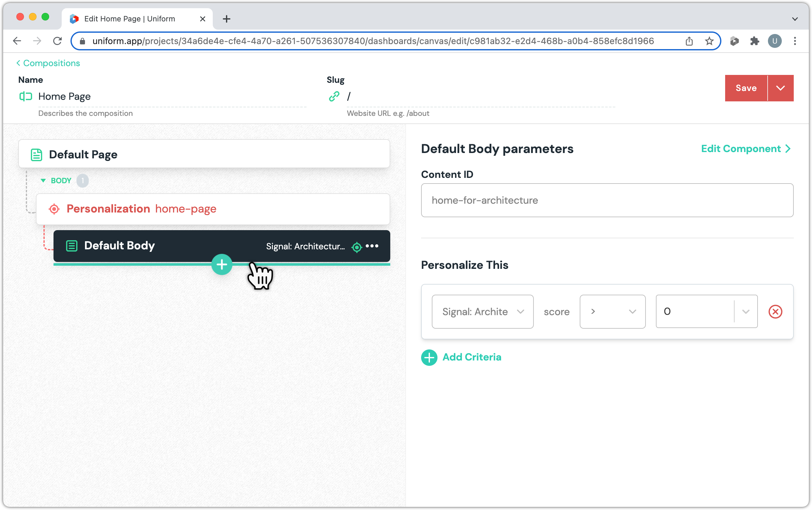
Task: Open the Signal: Archite dropdown
Action: click(x=482, y=311)
